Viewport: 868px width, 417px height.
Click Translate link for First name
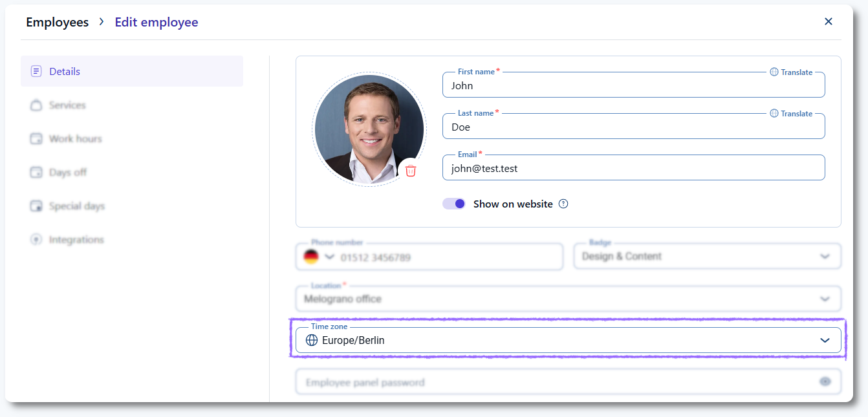pyautogui.click(x=791, y=72)
